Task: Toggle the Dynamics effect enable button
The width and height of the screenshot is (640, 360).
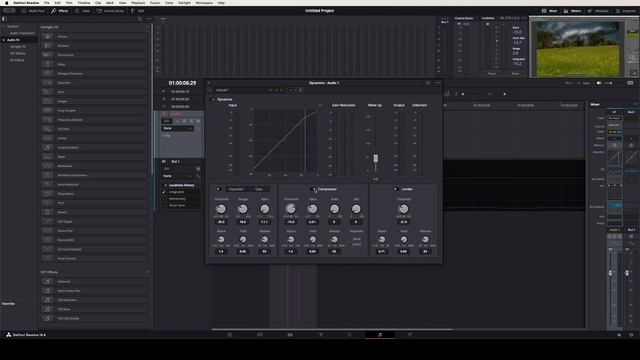Action: [x=212, y=99]
